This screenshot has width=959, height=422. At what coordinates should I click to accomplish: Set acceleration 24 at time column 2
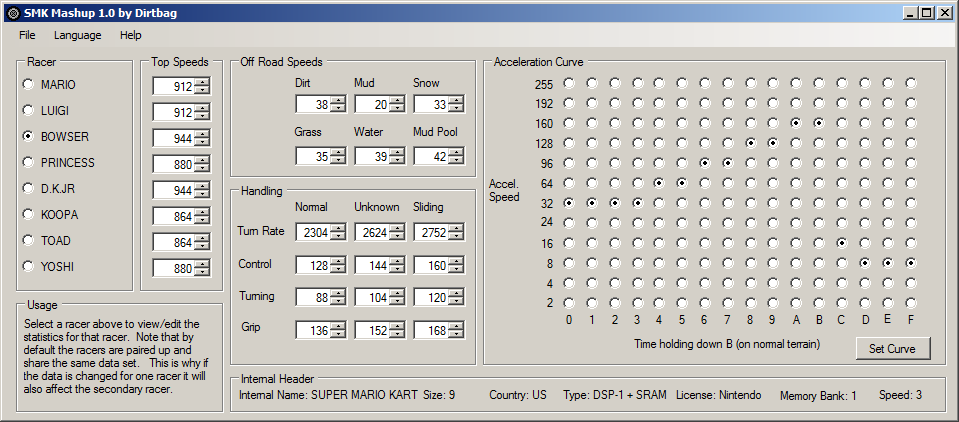(x=614, y=223)
